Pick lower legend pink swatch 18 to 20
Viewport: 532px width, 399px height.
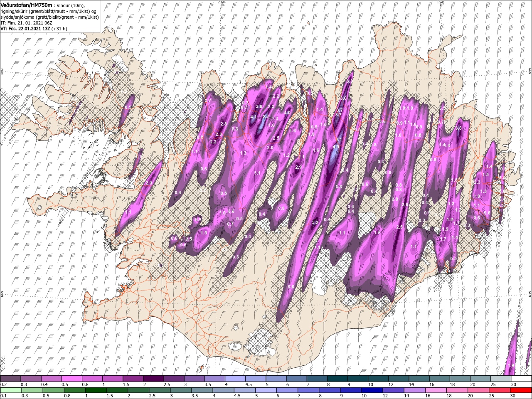[x=456, y=390]
